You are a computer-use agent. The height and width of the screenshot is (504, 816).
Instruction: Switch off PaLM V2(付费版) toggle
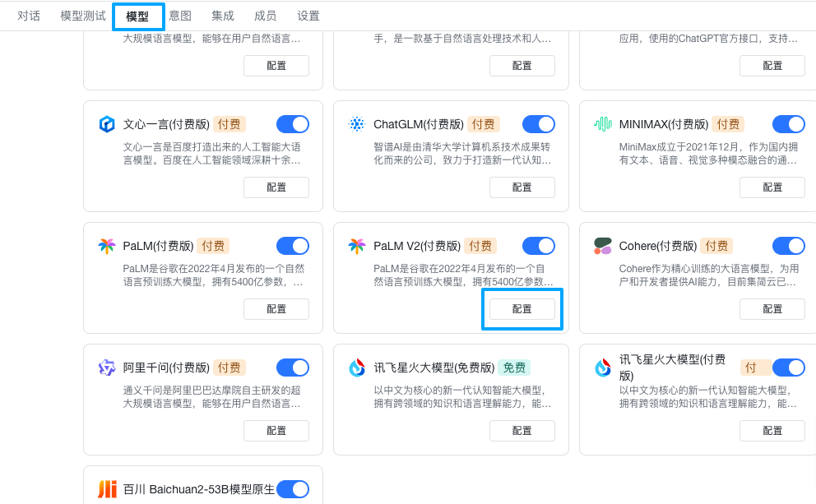click(x=539, y=246)
